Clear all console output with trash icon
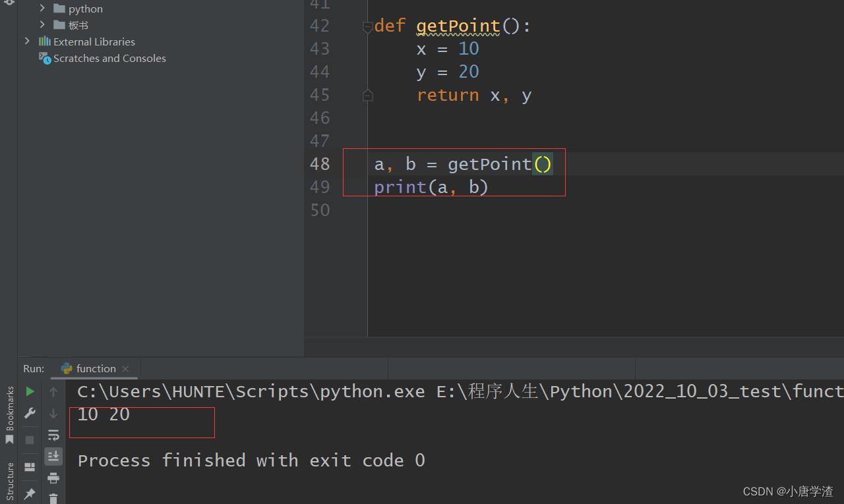 pyautogui.click(x=53, y=499)
